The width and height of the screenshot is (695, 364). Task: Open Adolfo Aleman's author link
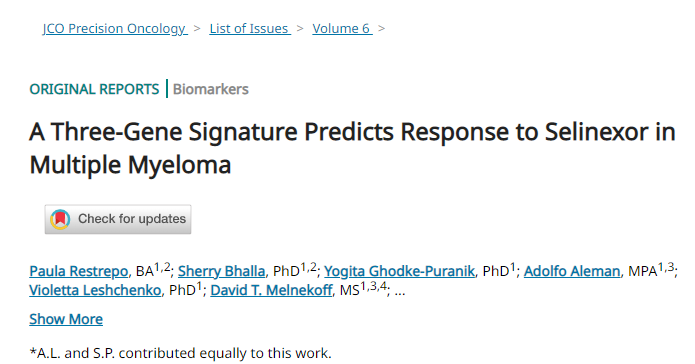tap(572, 271)
